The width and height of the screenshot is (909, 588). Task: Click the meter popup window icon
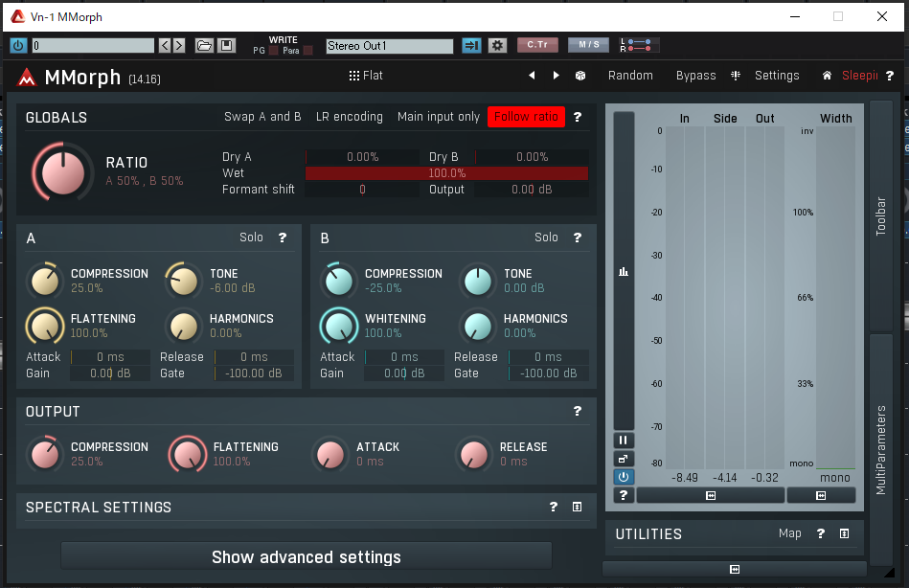(624, 459)
